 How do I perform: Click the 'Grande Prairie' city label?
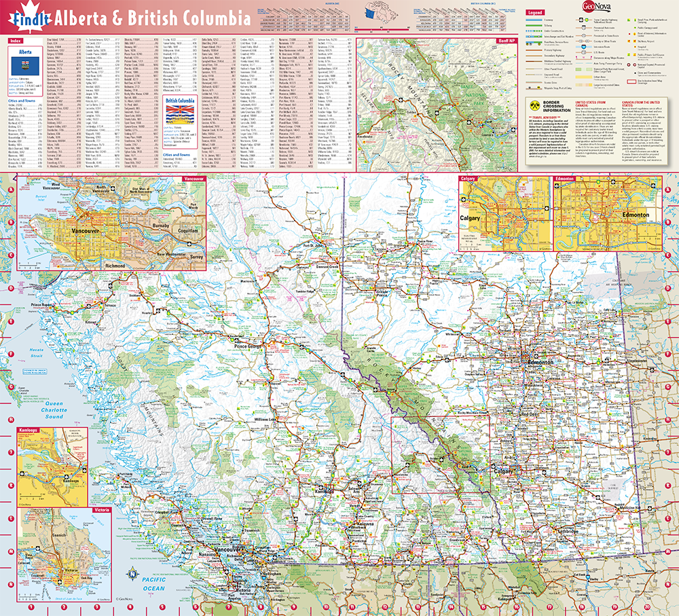[x=382, y=293]
